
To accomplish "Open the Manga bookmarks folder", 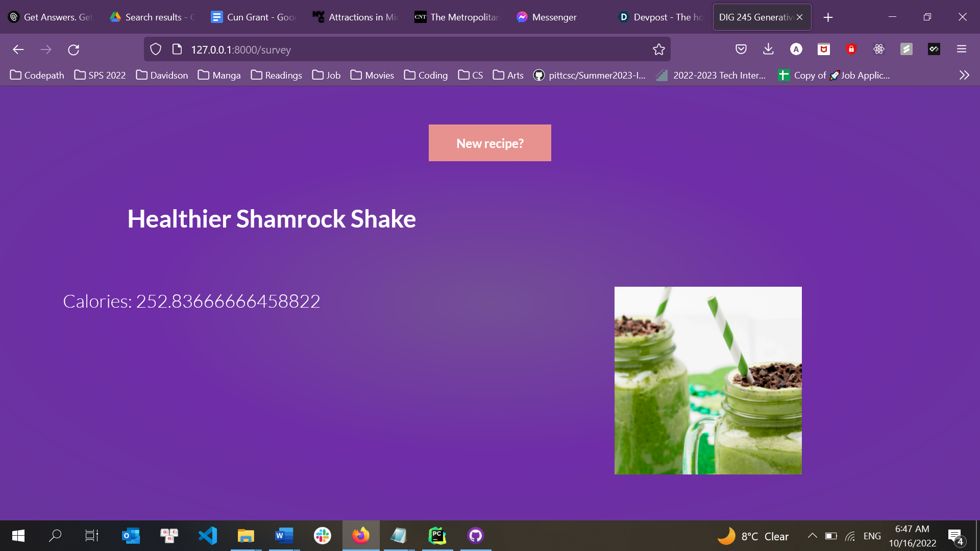I will tap(219, 75).
